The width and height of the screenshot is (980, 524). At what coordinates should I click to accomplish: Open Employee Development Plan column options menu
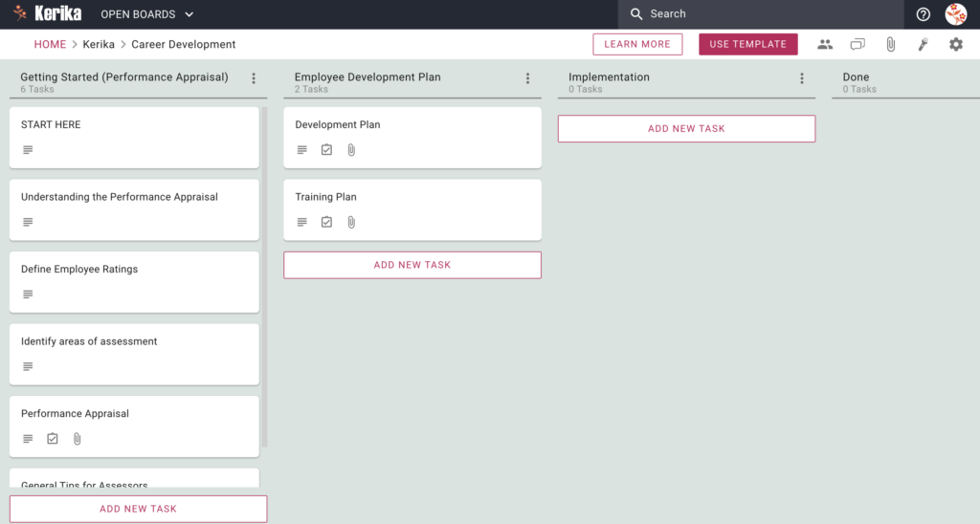click(x=527, y=78)
